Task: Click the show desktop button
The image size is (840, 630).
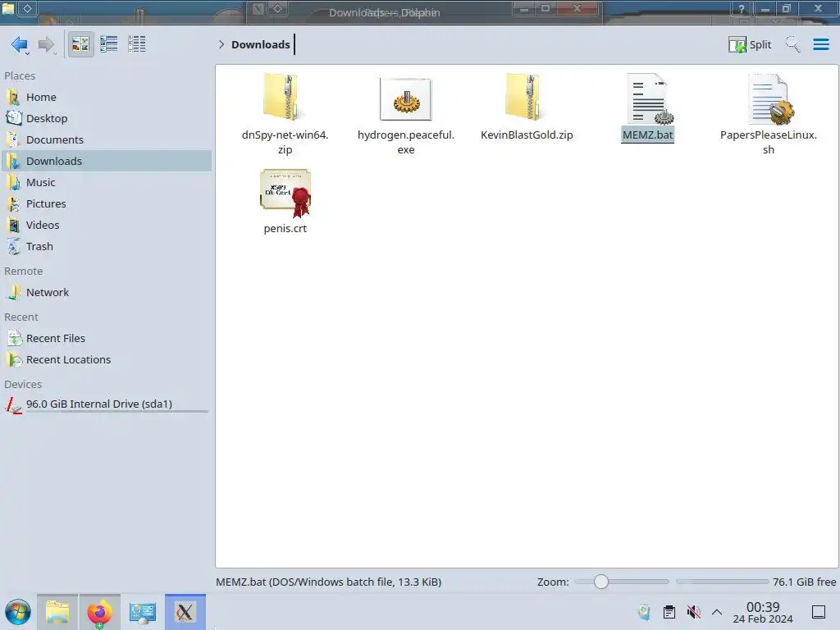Action: pos(819,612)
